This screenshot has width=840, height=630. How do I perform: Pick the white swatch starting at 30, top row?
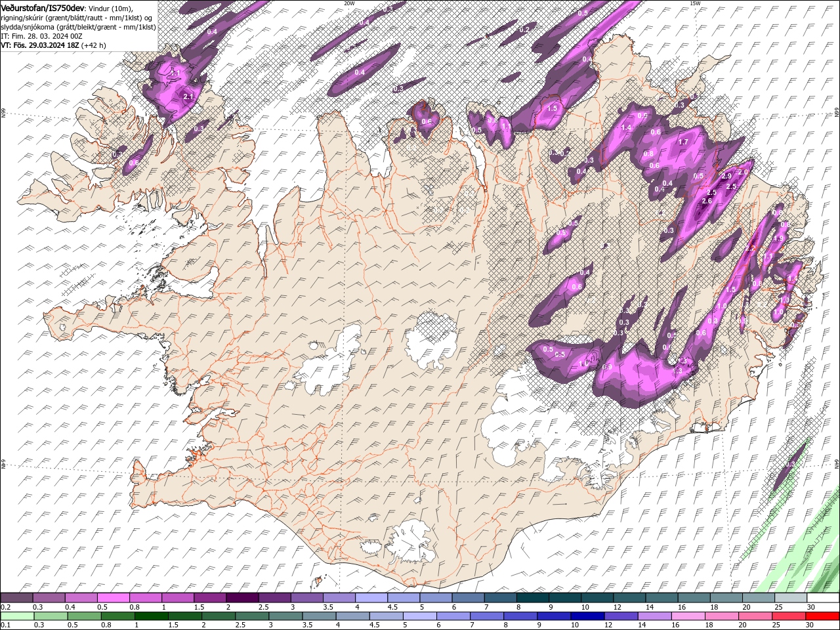pos(822,598)
